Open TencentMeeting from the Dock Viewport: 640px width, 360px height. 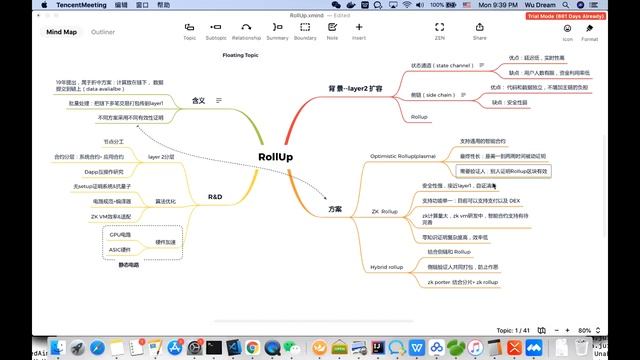534,348
